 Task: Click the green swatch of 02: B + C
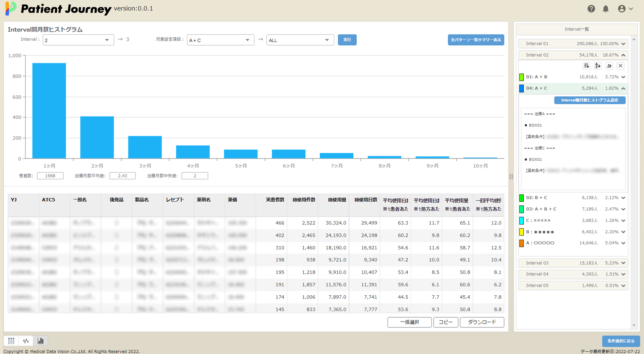click(x=521, y=198)
